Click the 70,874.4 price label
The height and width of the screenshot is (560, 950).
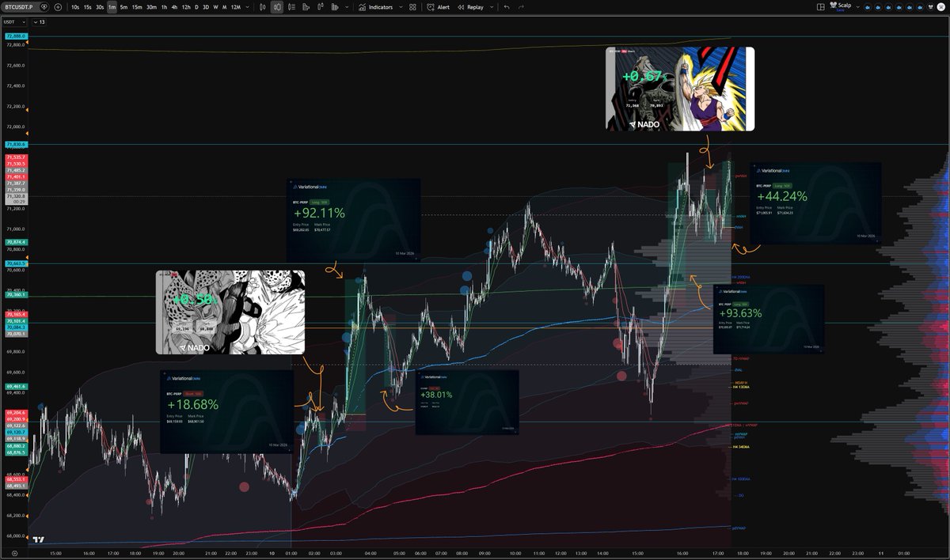tap(16, 242)
